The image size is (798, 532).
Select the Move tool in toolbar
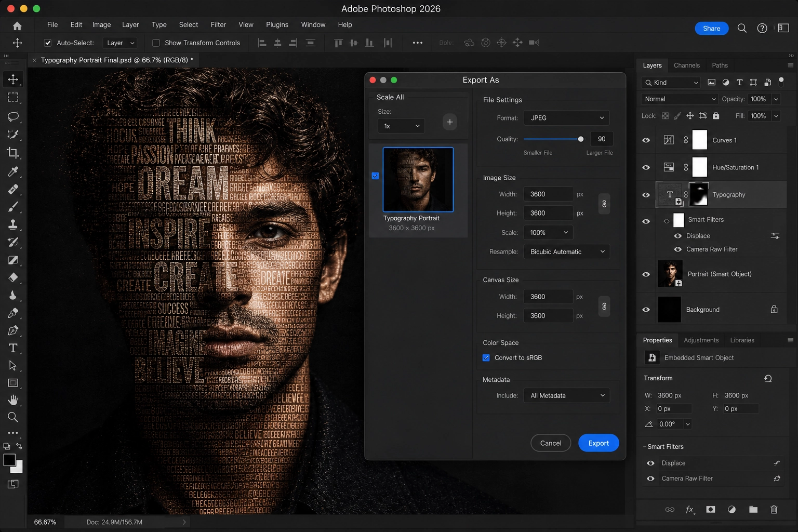click(13, 79)
